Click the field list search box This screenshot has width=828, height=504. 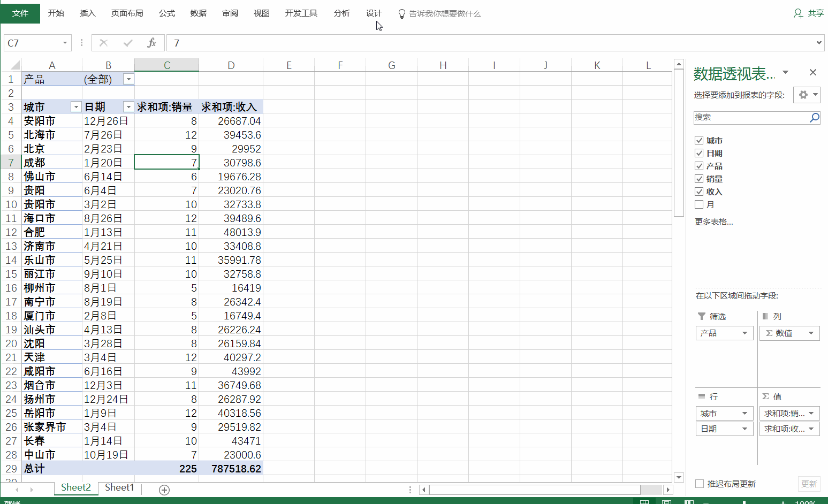pyautogui.click(x=749, y=118)
